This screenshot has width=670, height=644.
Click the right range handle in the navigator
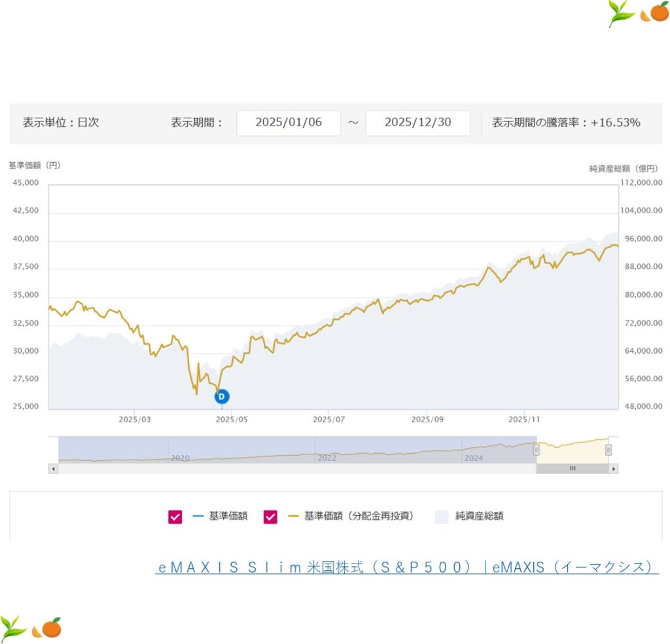608,450
